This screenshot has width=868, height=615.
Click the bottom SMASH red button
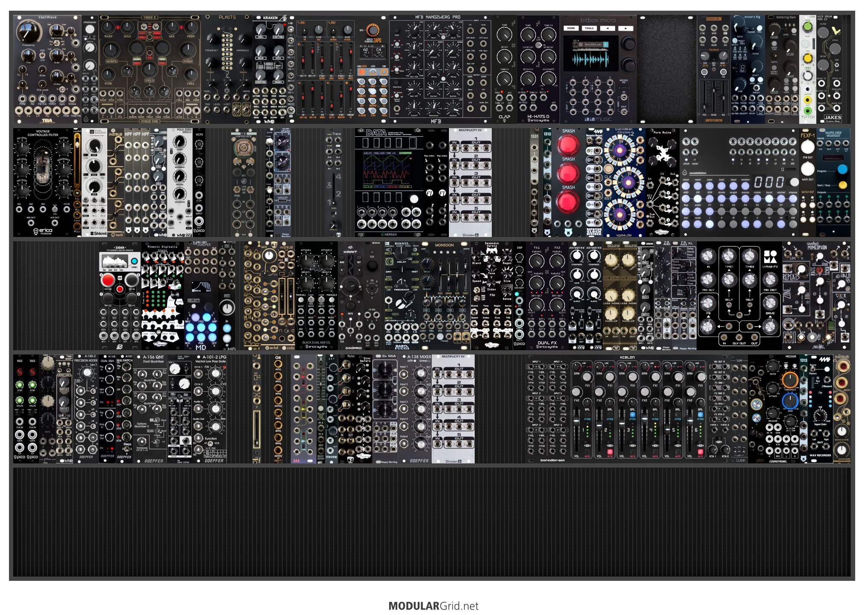point(568,202)
